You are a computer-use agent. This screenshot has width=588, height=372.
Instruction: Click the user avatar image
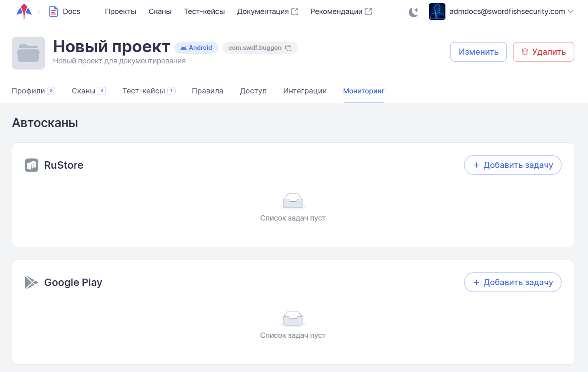point(437,12)
